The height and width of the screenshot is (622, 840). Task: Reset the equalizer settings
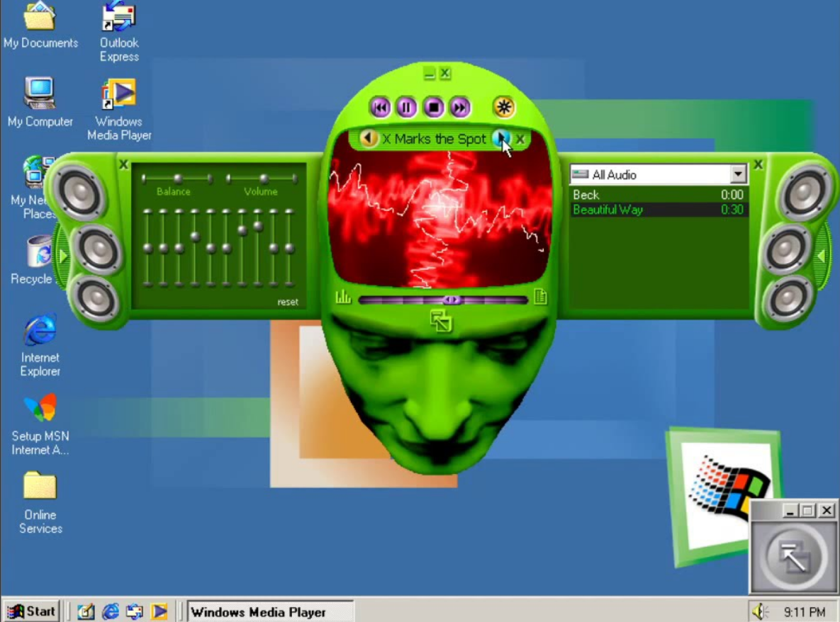288,302
